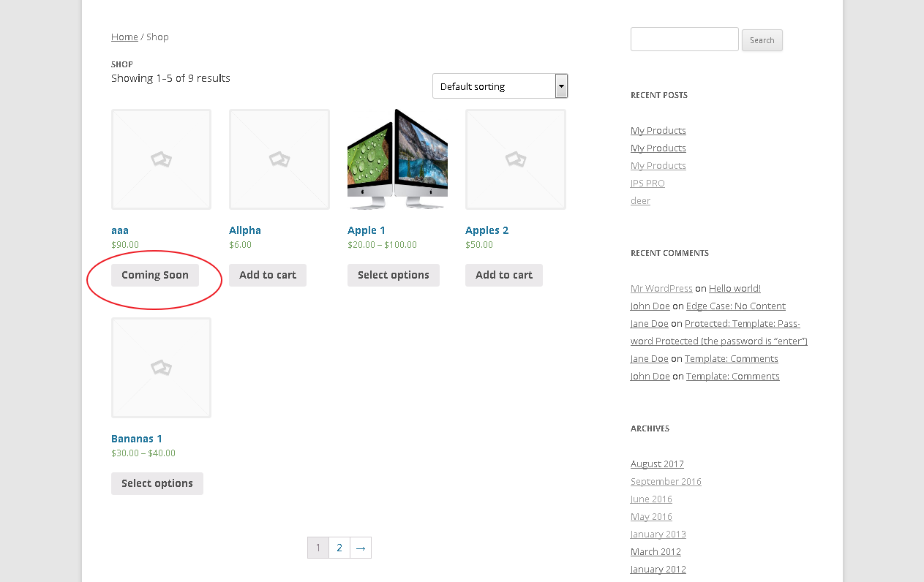Open the JPS PRO recent post
This screenshot has width=924, height=582.
tap(647, 183)
